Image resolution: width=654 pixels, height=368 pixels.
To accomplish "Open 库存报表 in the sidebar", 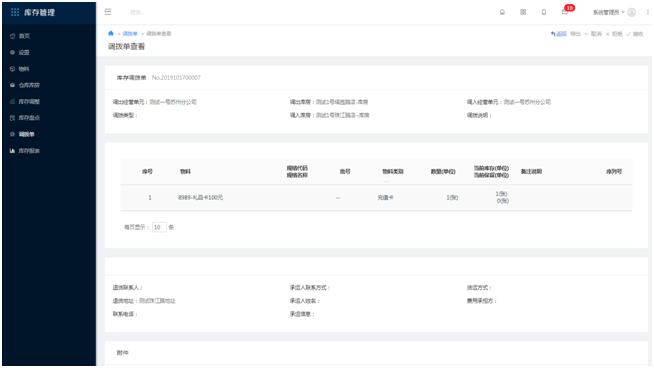I will [x=29, y=151].
